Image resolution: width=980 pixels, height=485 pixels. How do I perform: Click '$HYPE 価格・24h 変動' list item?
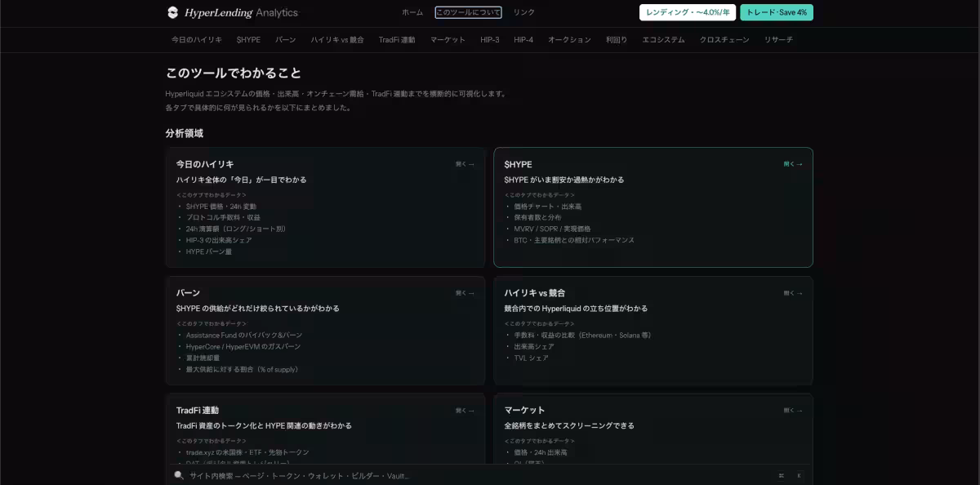coord(220,207)
